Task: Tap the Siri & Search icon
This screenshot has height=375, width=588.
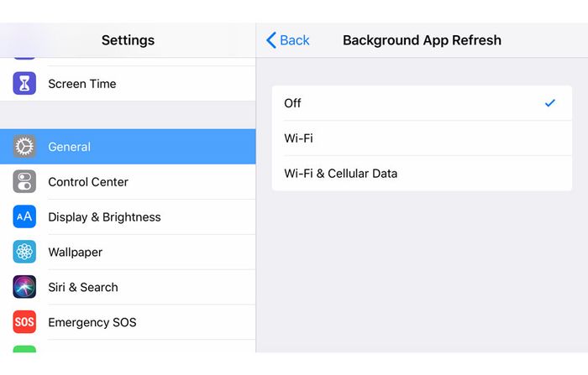Action: click(x=24, y=287)
